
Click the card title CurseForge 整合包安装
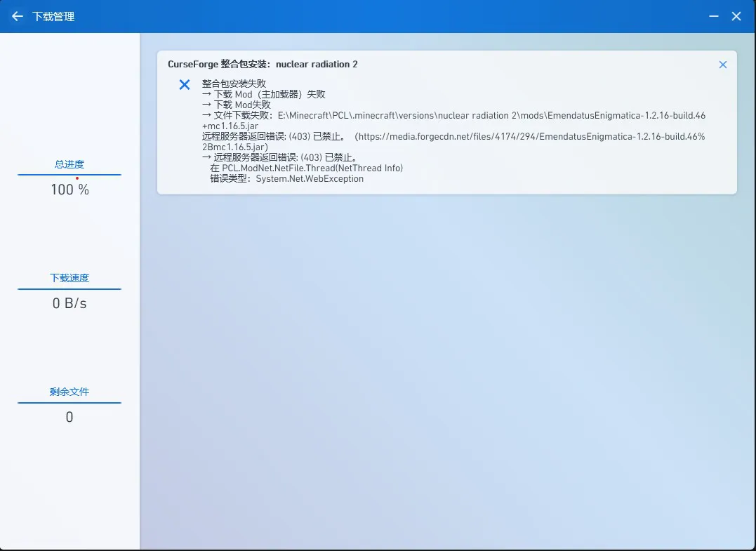pyautogui.click(x=263, y=64)
